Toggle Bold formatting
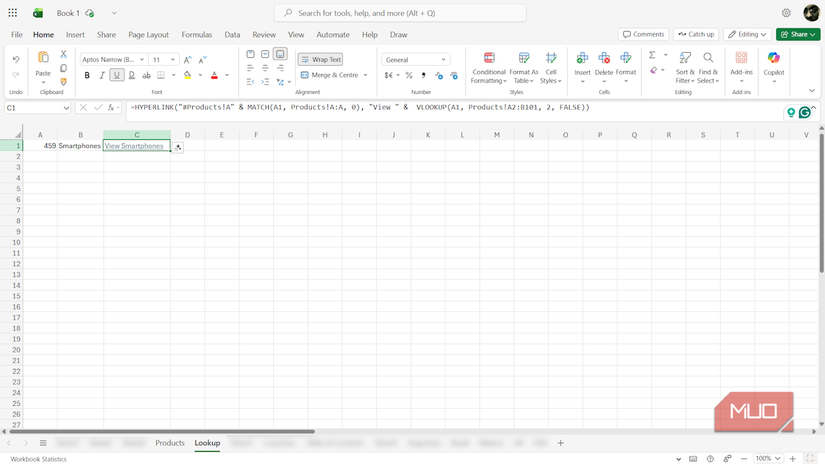Screen dimensions: 825x464 (87, 75)
